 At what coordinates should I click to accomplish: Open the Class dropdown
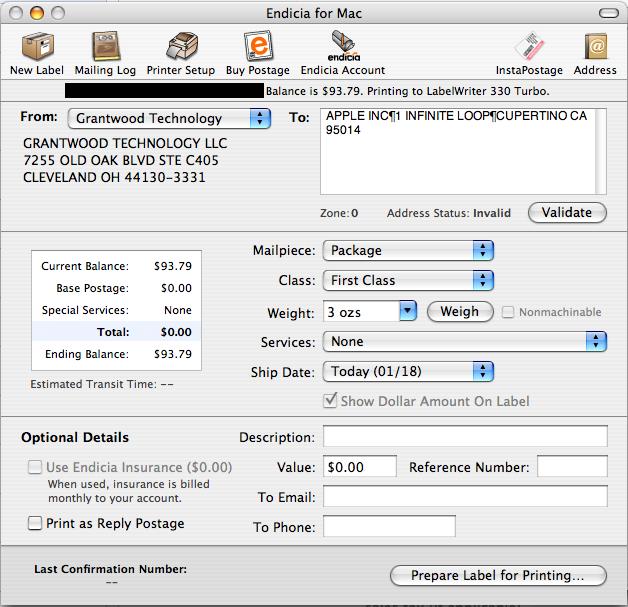408,281
